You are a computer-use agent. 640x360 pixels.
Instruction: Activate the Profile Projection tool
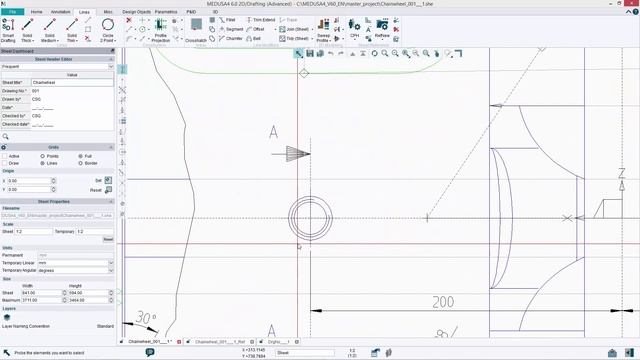[x=160, y=30]
